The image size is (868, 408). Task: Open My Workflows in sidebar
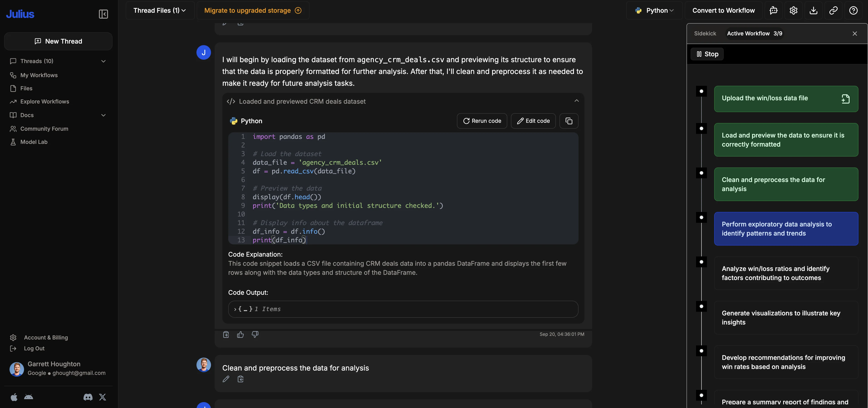click(39, 75)
